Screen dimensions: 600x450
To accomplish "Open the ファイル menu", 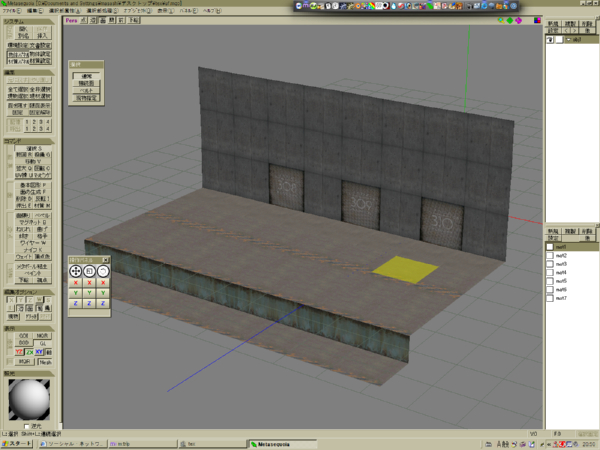I will click(x=12, y=9).
